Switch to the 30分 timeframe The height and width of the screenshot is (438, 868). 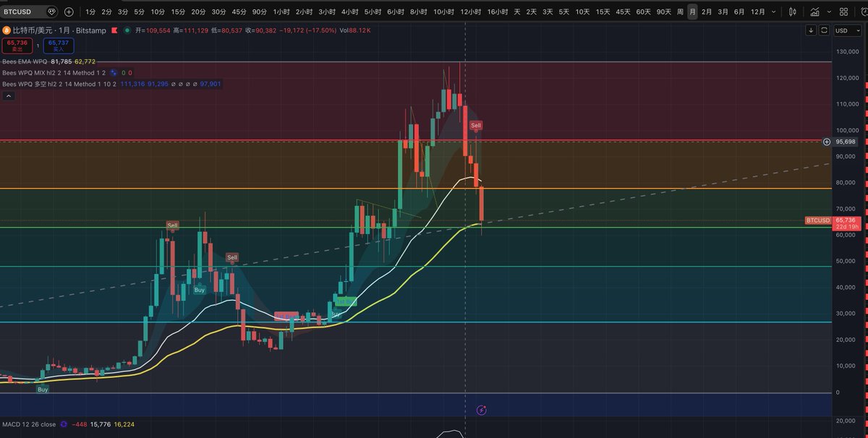(218, 12)
